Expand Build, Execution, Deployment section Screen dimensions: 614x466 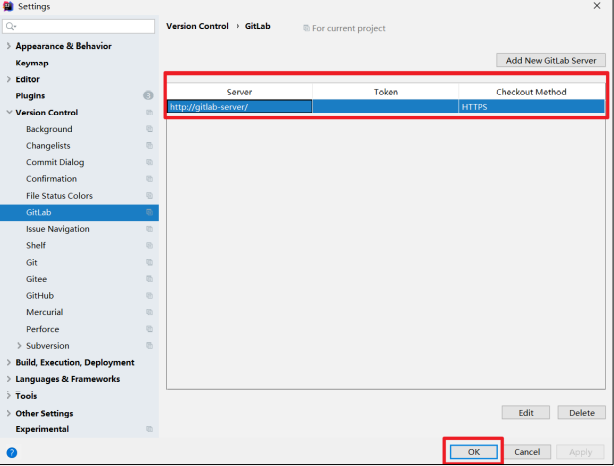click(x=9, y=363)
